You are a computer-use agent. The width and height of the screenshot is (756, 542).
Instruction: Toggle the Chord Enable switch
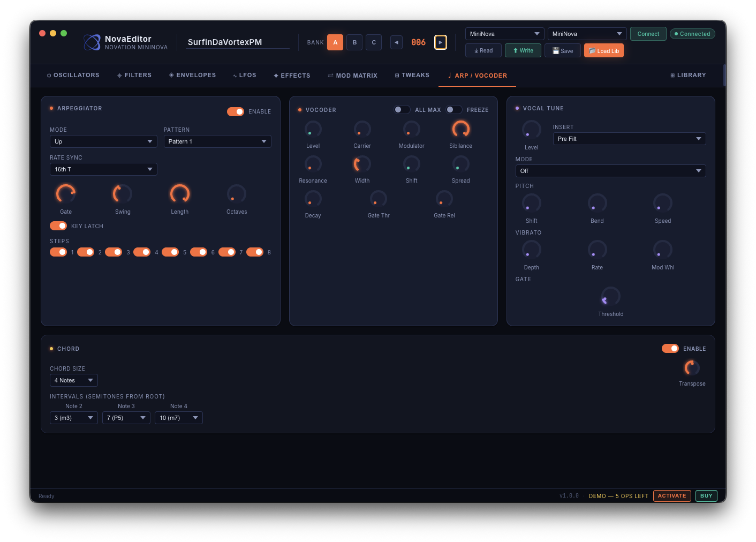[670, 349]
